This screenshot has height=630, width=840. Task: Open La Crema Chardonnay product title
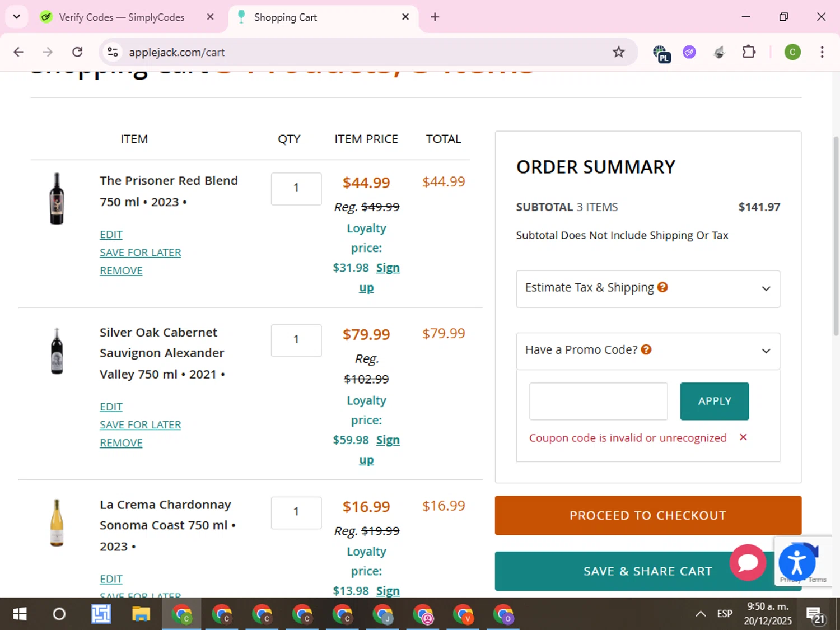(x=167, y=525)
